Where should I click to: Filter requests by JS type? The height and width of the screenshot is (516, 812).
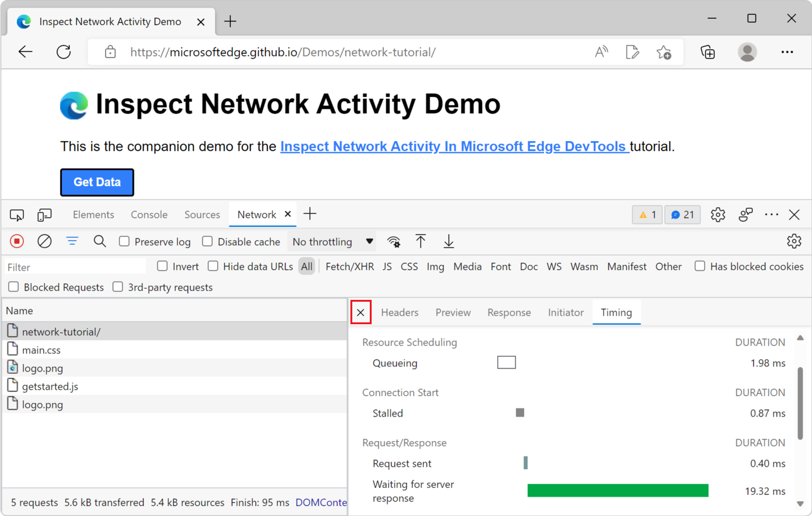[387, 267]
